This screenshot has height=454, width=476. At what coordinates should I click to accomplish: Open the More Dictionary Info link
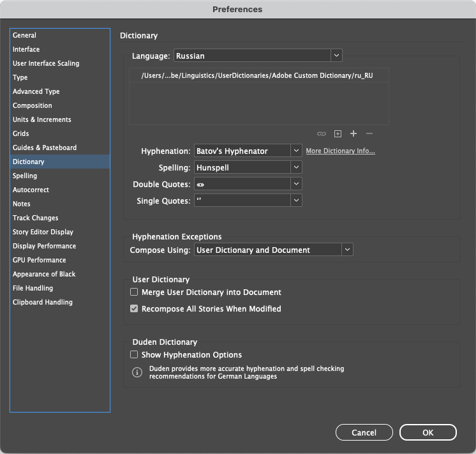click(x=340, y=151)
